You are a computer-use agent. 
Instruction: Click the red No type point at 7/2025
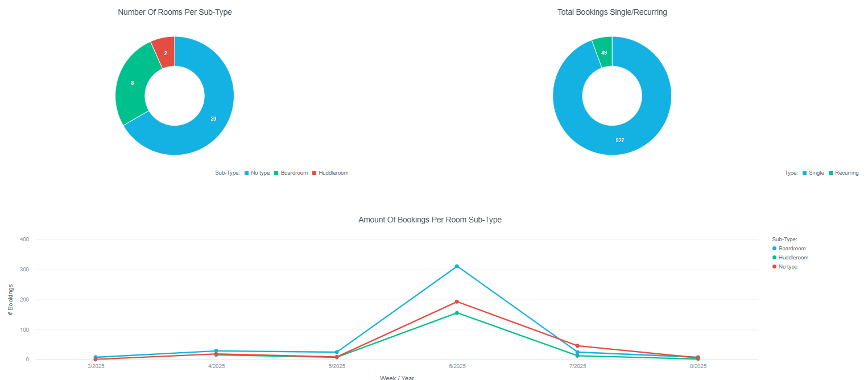577,346
